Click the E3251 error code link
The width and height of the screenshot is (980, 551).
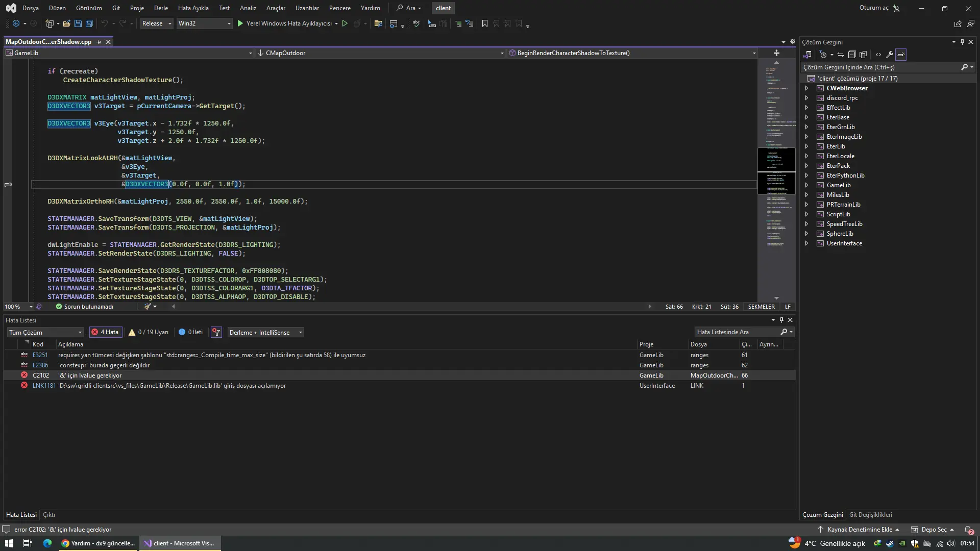click(40, 355)
